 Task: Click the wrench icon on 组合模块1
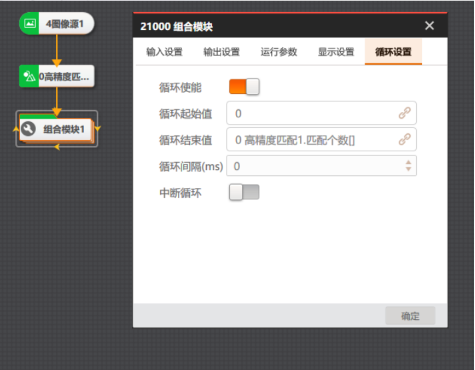[x=28, y=129]
